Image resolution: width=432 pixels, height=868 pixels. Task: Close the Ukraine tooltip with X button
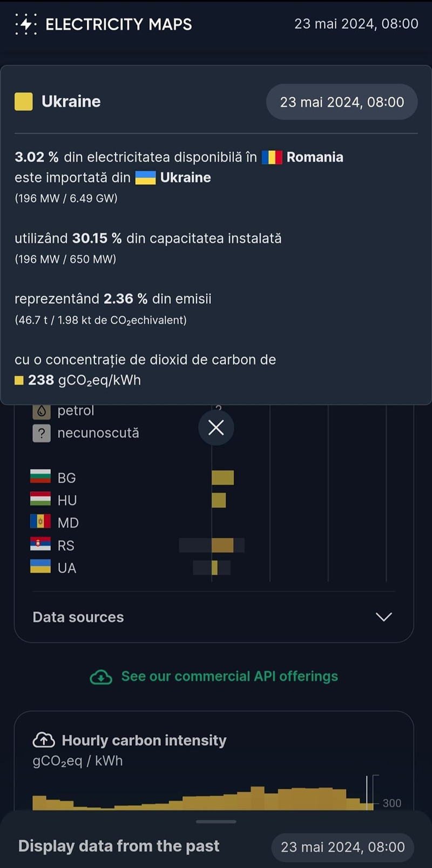tap(216, 428)
